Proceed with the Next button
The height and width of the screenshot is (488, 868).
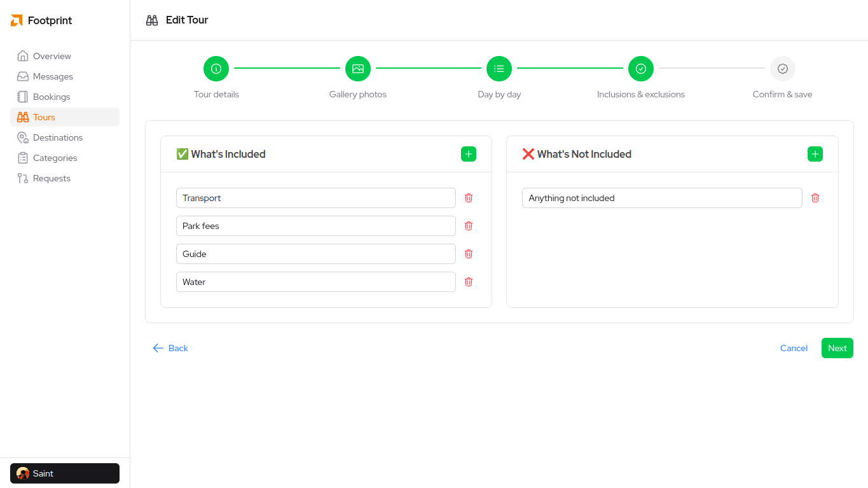tap(837, 348)
